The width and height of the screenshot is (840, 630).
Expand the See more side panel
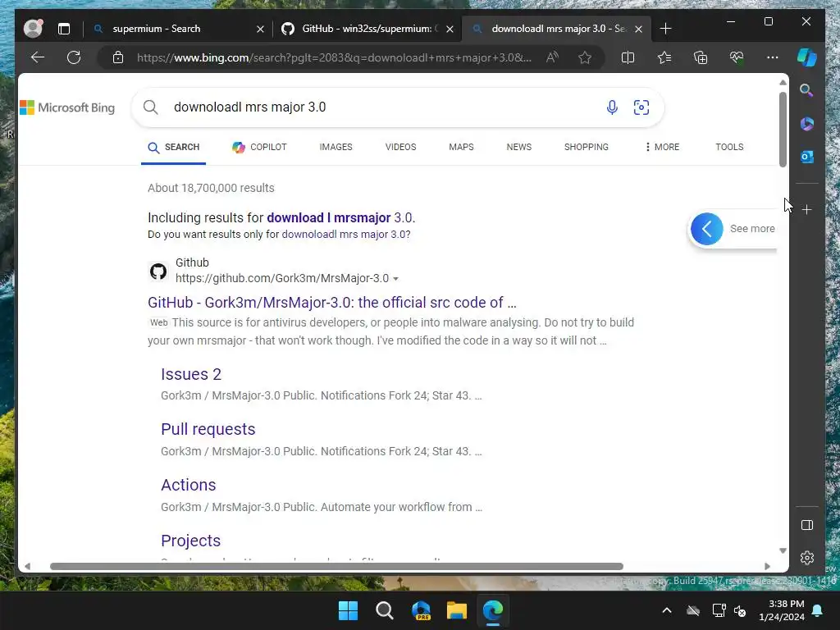733,229
